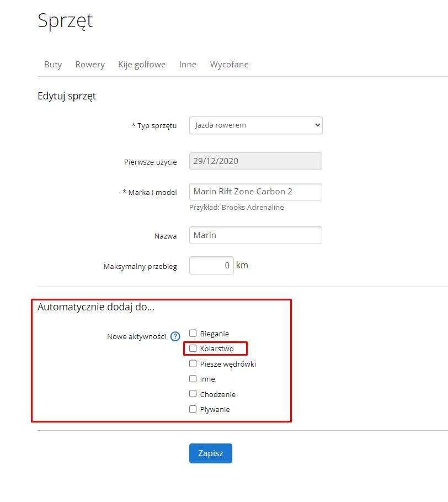448x502 pixels.
Task: Tick the Kolarstwo checkbox
Action: (193, 348)
